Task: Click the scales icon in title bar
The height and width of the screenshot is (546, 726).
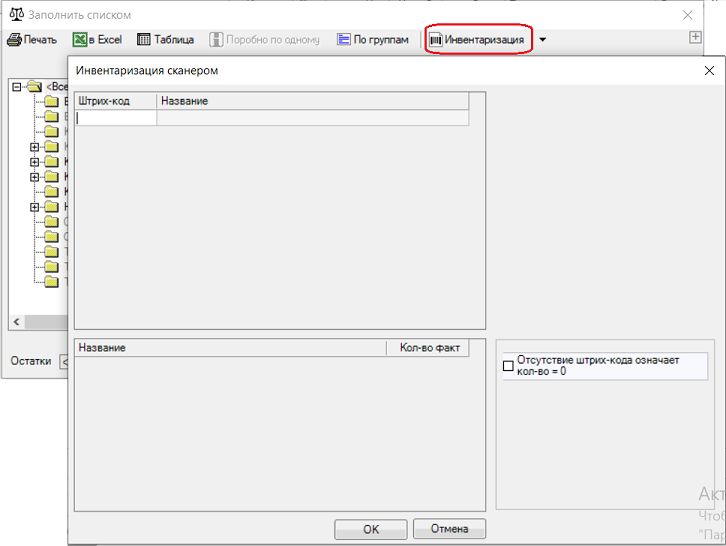Action: pyautogui.click(x=16, y=15)
